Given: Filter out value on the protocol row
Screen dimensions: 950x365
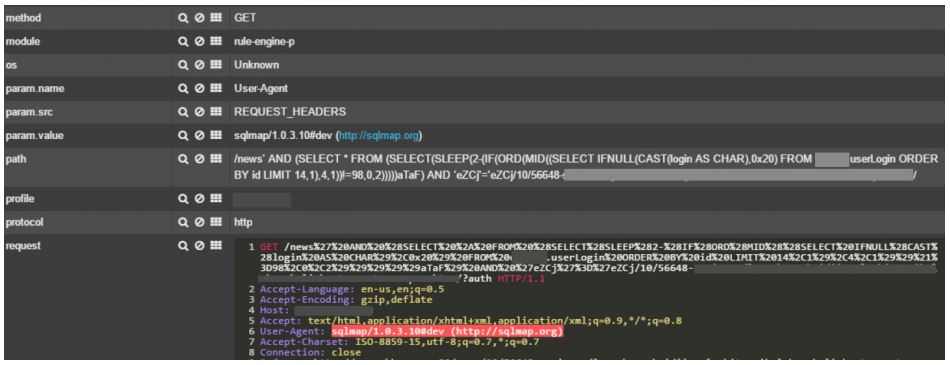Looking at the screenshot, I should pyautogui.click(x=199, y=223).
